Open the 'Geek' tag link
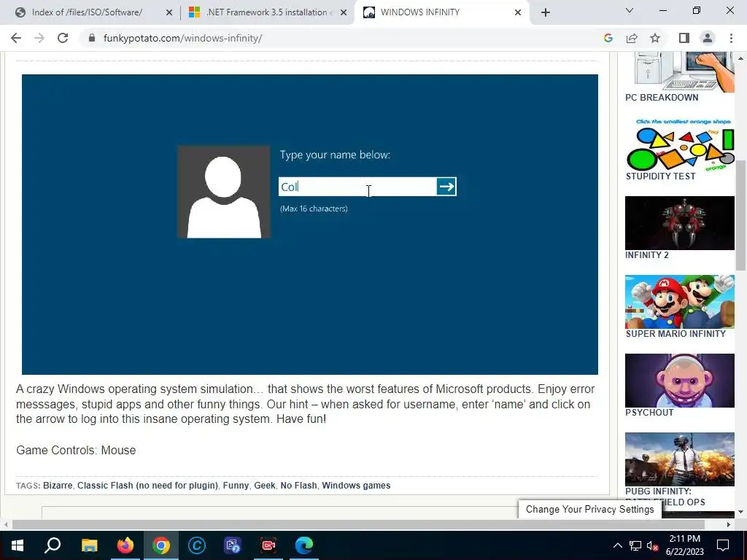This screenshot has height=560, width=747. [x=264, y=485]
